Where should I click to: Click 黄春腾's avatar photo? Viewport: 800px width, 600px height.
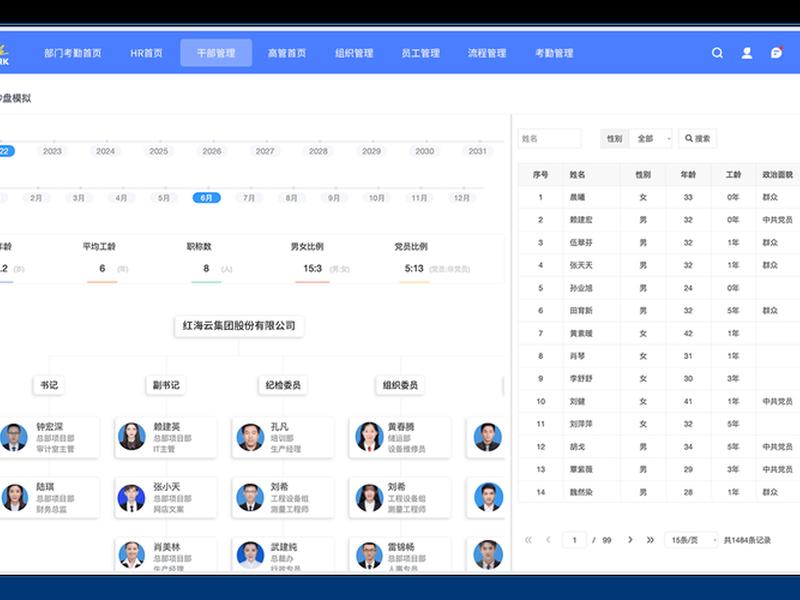pyautogui.click(x=369, y=437)
